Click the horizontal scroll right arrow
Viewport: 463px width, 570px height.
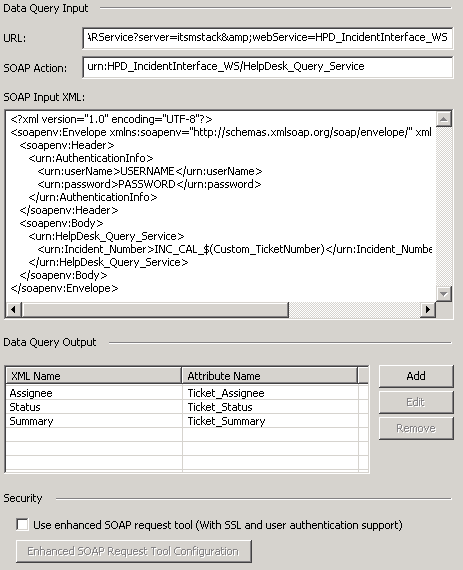[428, 309]
